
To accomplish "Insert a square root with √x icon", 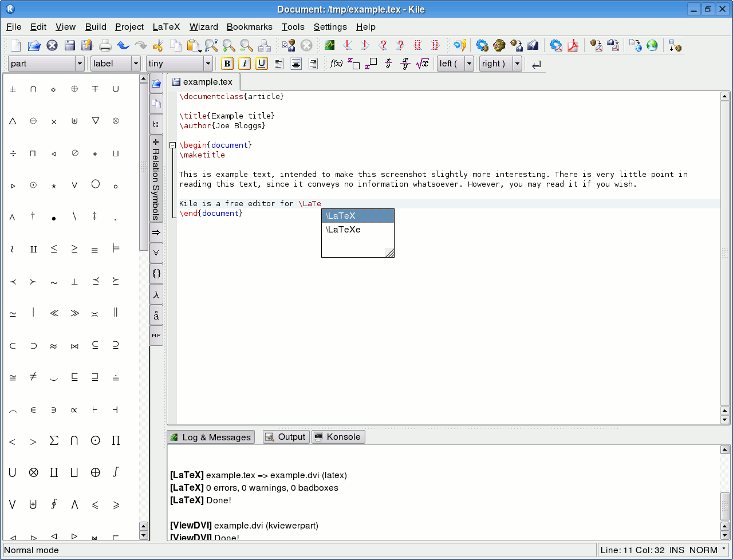I will (423, 64).
